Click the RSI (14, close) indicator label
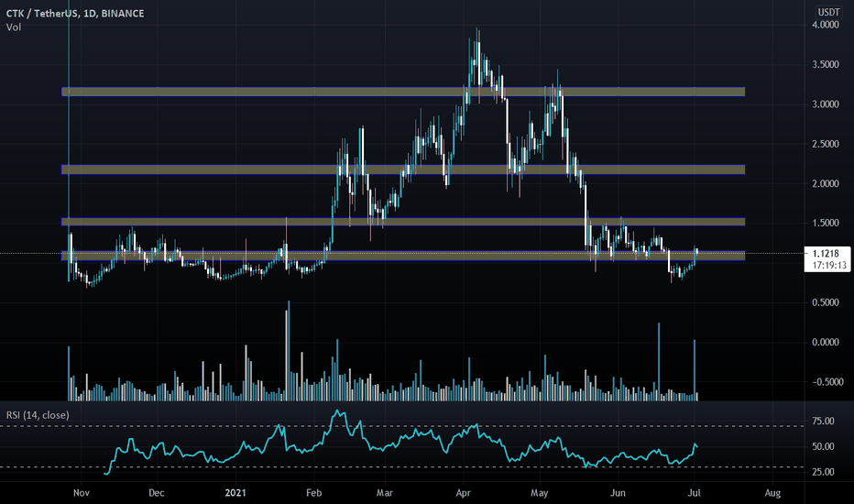The image size is (854, 504). click(38, 415)
